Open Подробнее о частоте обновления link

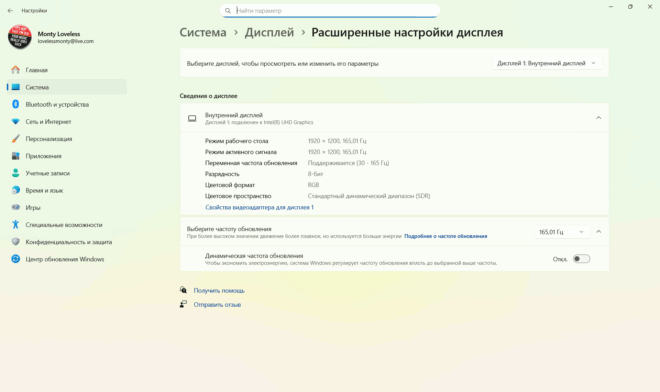click(x=445, y=236)
